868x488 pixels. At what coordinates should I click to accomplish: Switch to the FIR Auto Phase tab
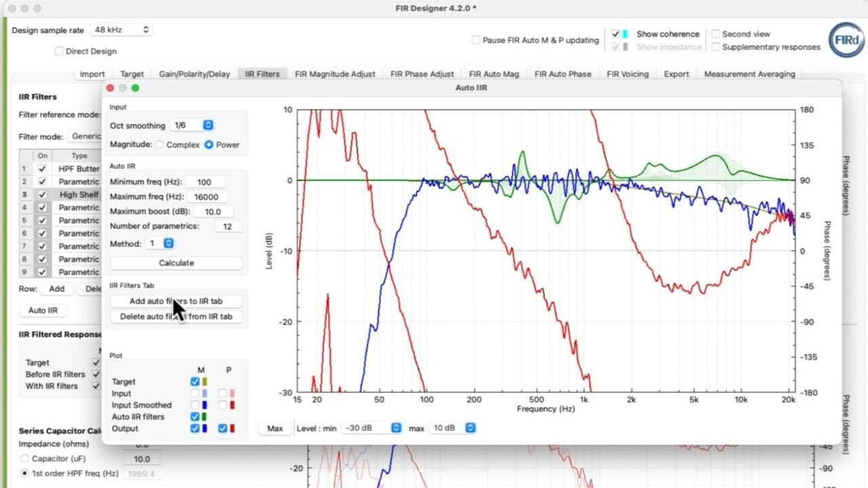[x=563, y=74]
